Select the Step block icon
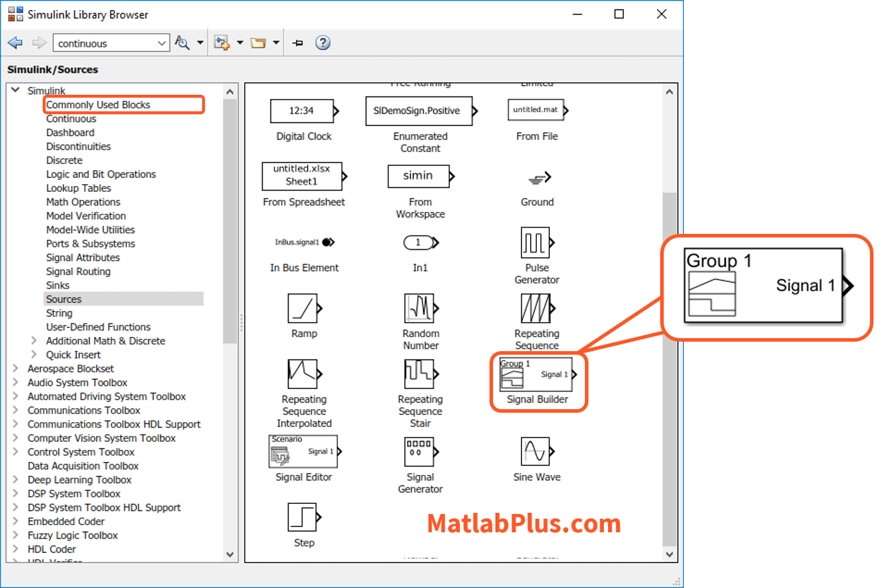This screenshot has height=588, width=883. [x=303, y=518]
